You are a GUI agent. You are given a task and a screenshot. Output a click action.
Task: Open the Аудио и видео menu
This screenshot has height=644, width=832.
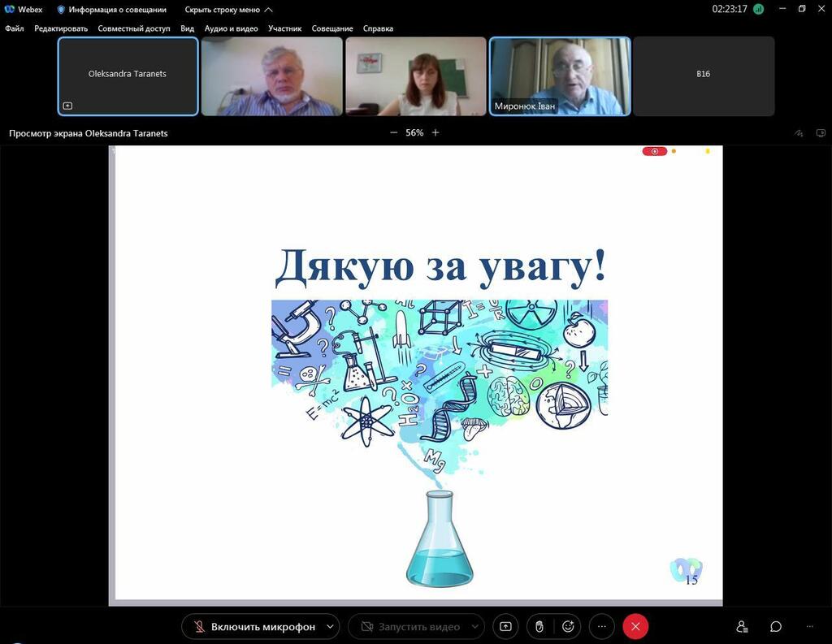point(232,28)
